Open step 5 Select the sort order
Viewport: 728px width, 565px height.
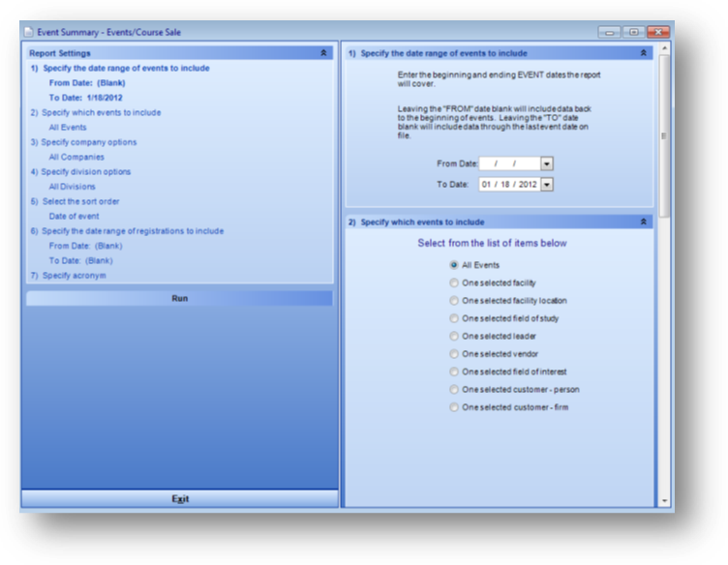tap(75, 202)
